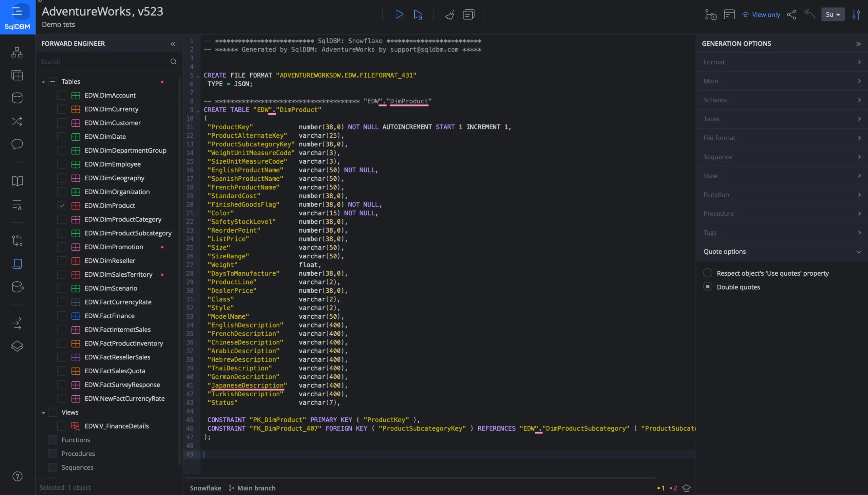Image resolution: width=868 pixels, height=495 pixels.
Task: Collapse the Generation Options panel
Action: (858, 44)
